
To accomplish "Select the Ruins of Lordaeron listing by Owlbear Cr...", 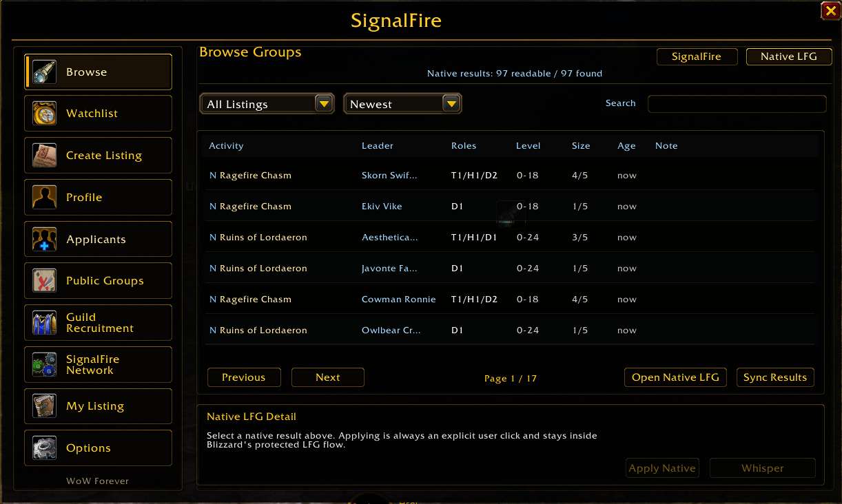I will click(x=509, y=330).
